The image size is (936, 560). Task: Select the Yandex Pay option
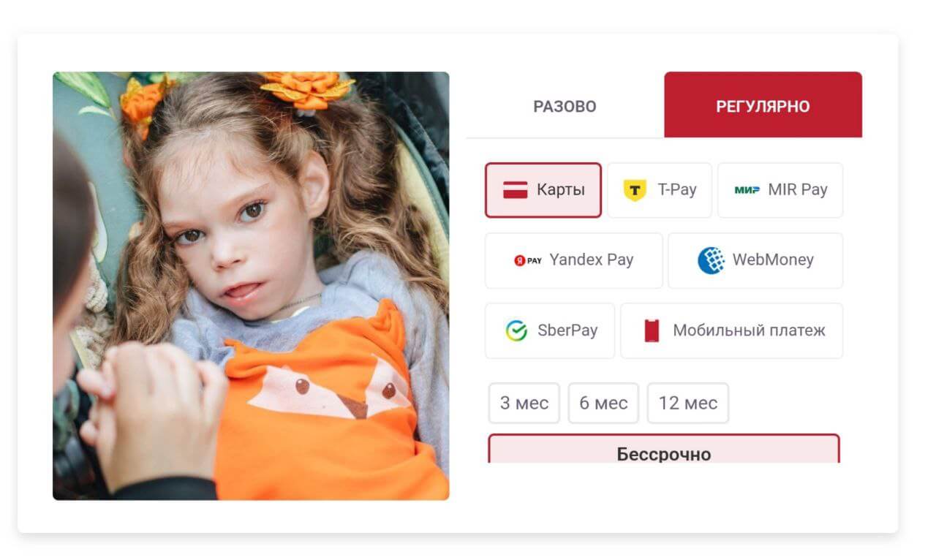coord(574,260)
